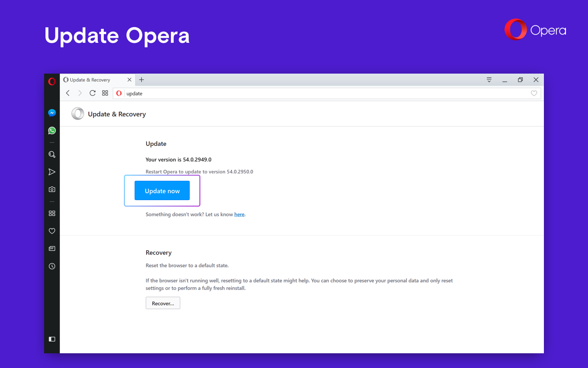This screenshot has height=368, width=588.
Task: Open a new tab with the plus button
Action: click(x=141, y=80)
